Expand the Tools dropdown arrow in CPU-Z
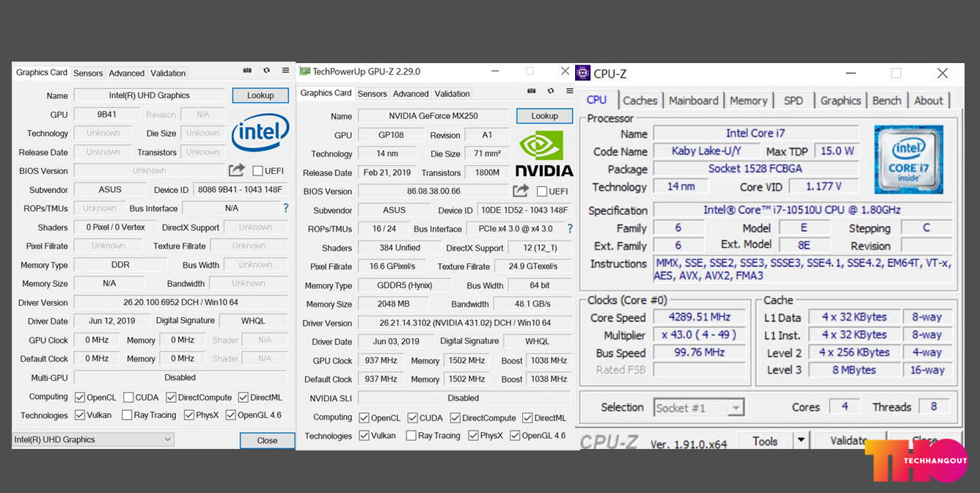Screen dimensions: 980x493 point(801,441)
